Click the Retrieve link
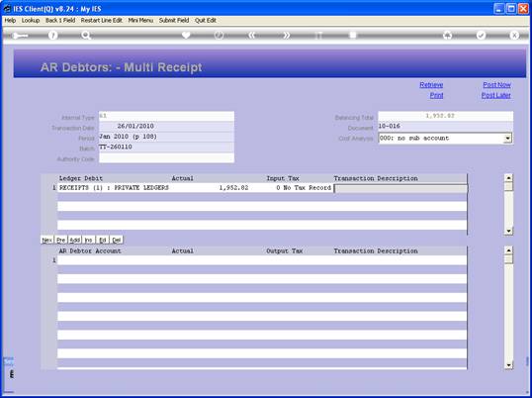The image size is (532, 398). tap(431, 85)
